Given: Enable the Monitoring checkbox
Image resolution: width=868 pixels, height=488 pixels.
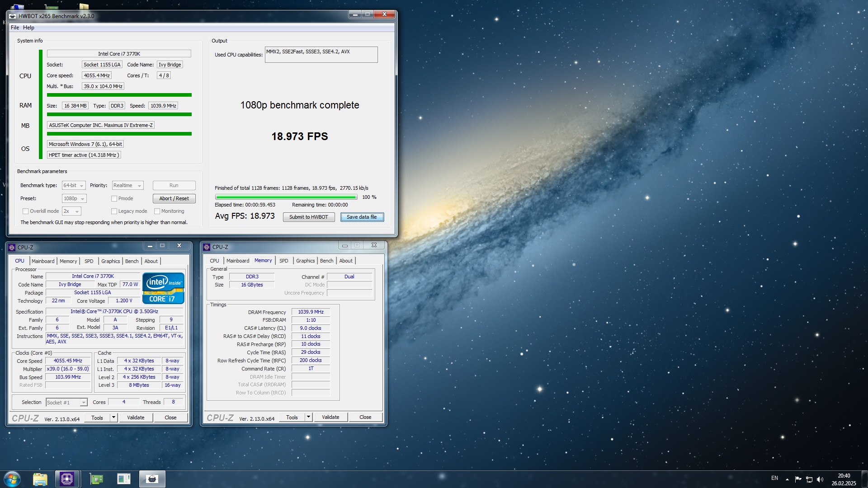Looking at the screenshot, I should point(157,211).
